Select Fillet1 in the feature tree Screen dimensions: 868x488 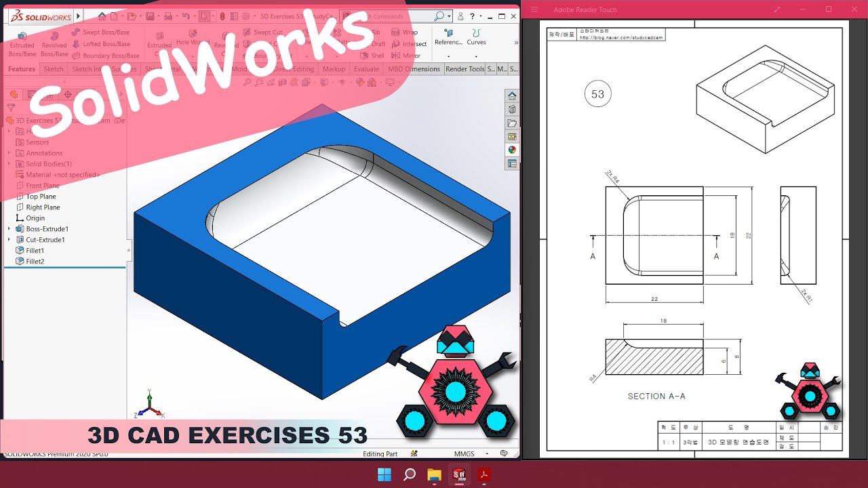30,251
